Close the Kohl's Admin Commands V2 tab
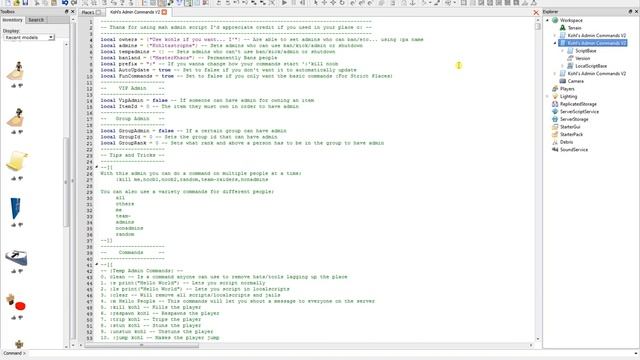 point(164,12)
